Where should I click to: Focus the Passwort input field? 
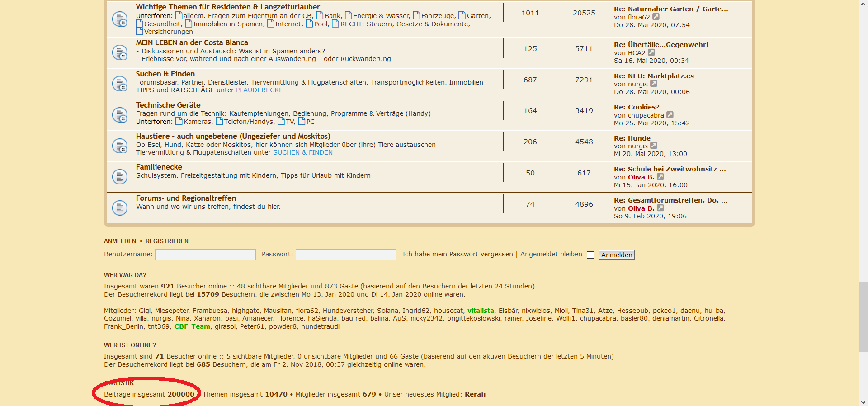tap(346, 255)
